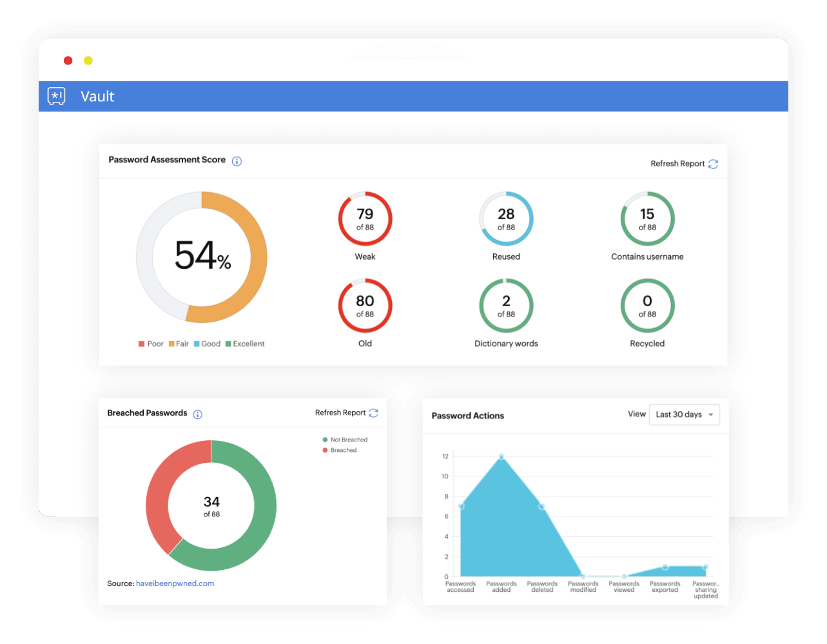Toggle the Fair legend entry
827x644 pixels.
[x=179, y=344]
